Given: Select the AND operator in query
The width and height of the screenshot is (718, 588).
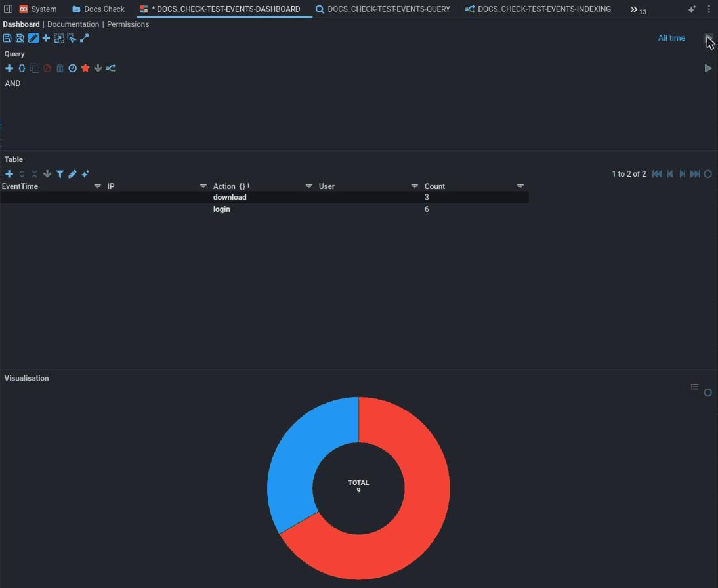Looking at the screenshot, I should [x=13, y=83].
